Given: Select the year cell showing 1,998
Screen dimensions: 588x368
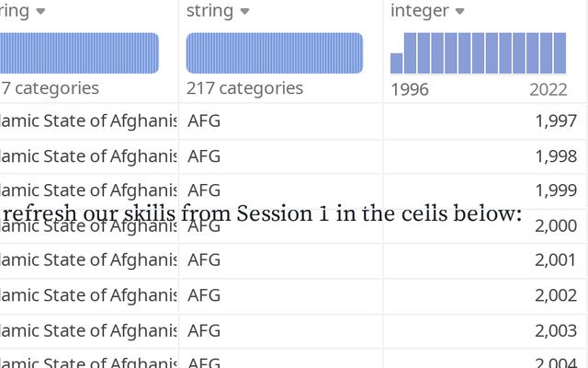Looking at the screenshot, I should click(485, 156).
